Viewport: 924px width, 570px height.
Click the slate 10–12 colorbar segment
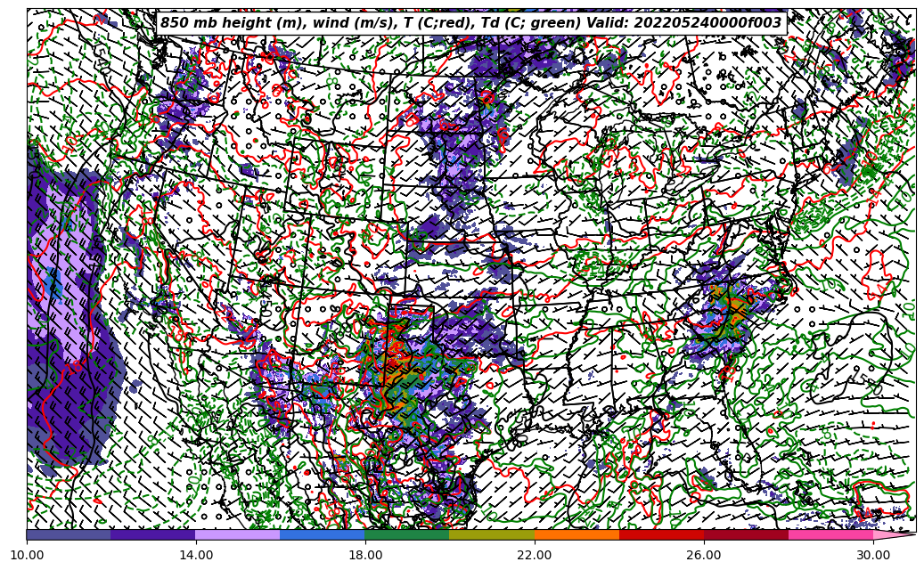[68, 534]
